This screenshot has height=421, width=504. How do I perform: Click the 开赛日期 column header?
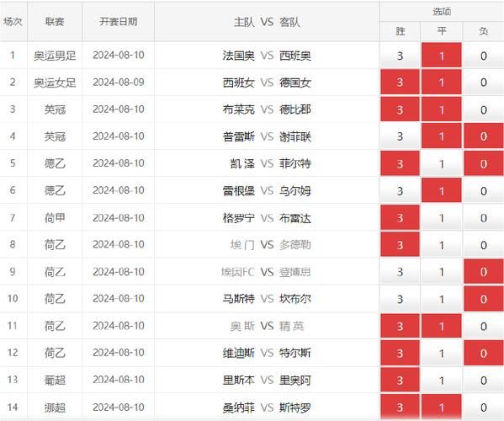tap(119, 22)
